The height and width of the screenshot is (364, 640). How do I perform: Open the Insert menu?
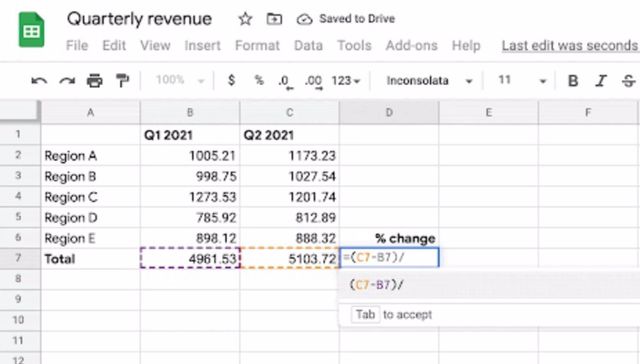pos(202,45)
